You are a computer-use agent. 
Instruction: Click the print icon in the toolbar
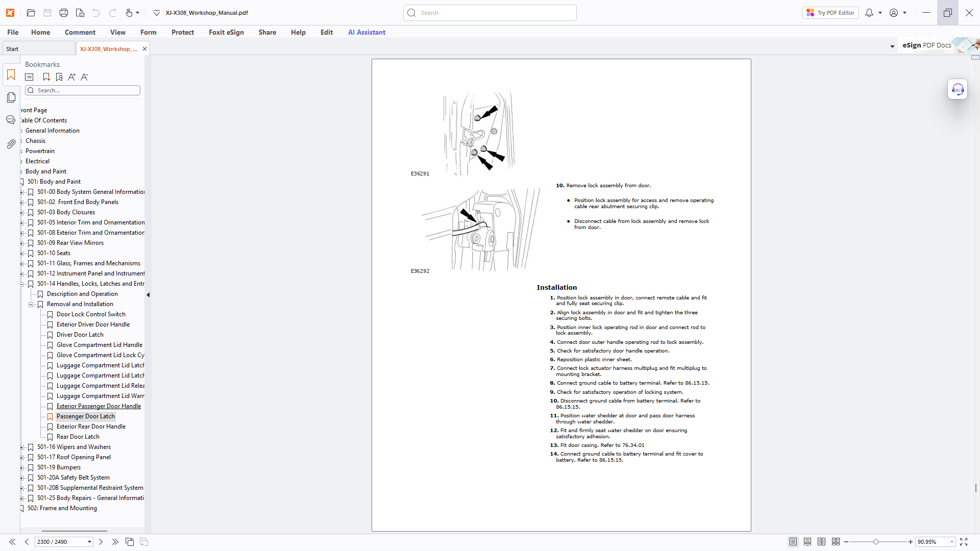tap(64, 13)
